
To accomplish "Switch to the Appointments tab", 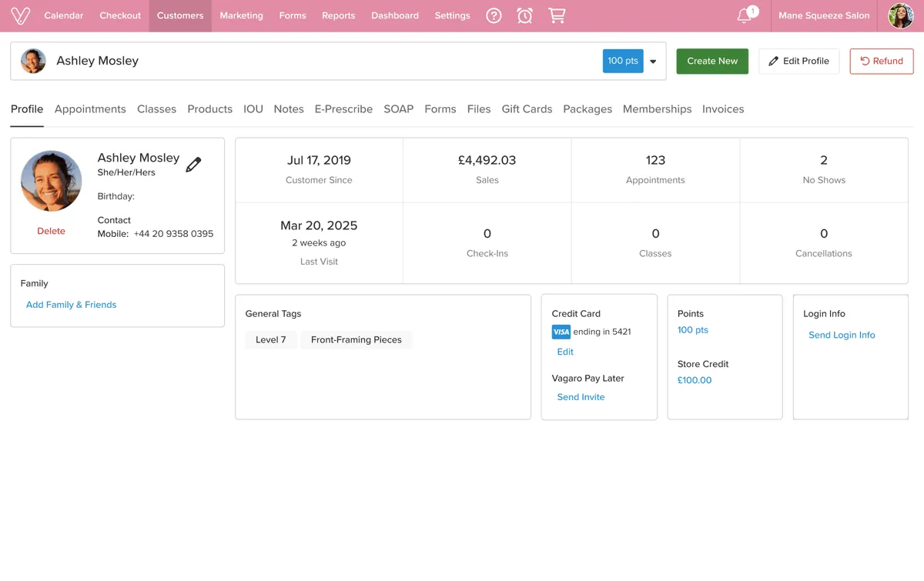I will pyautogui.click(x=90, y=109).
